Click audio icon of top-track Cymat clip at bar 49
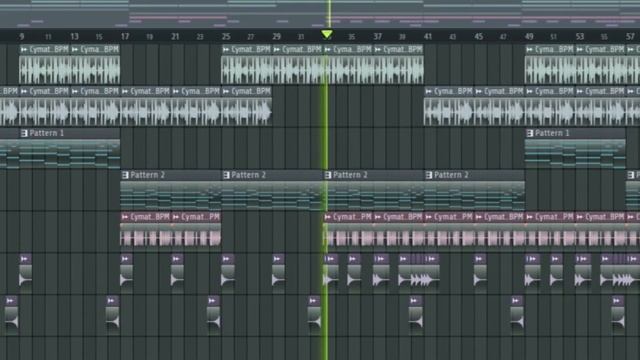The height and width of the screenshot is (360, 640). tap(530, 49)
